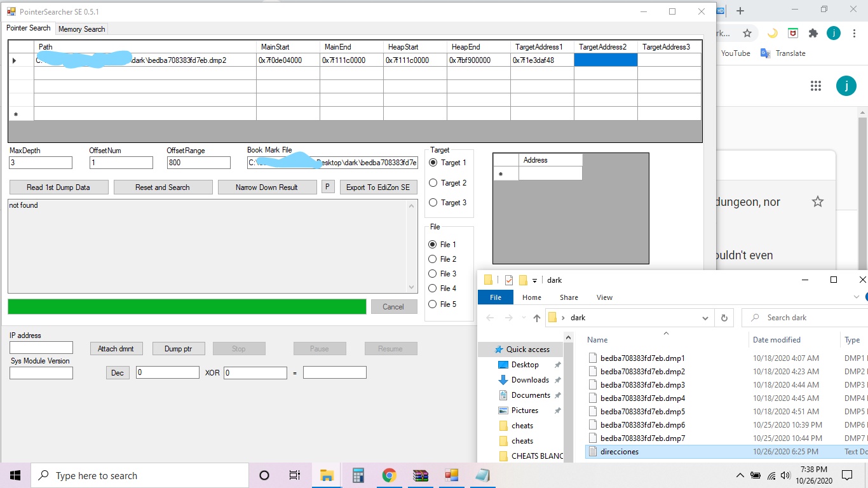
Task: Select the File 1 radio button
Action: [x=443, y=245]
